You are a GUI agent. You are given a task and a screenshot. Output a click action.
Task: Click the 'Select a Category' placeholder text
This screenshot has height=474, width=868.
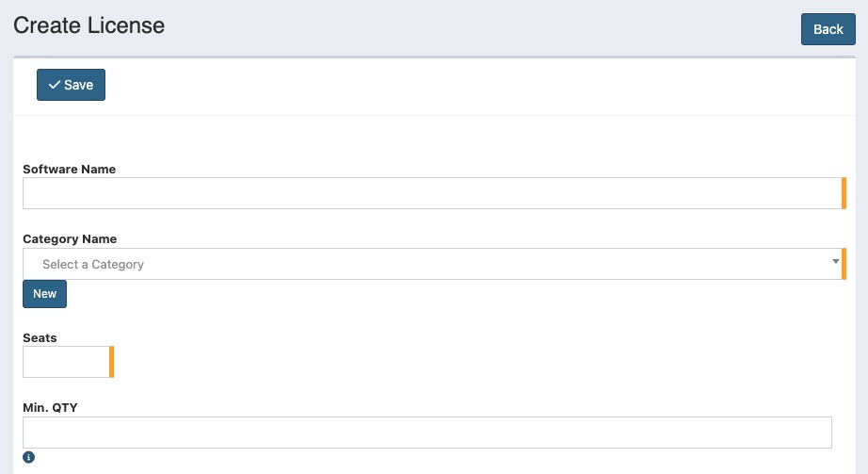pyautogui.click(x=93, y=265)
